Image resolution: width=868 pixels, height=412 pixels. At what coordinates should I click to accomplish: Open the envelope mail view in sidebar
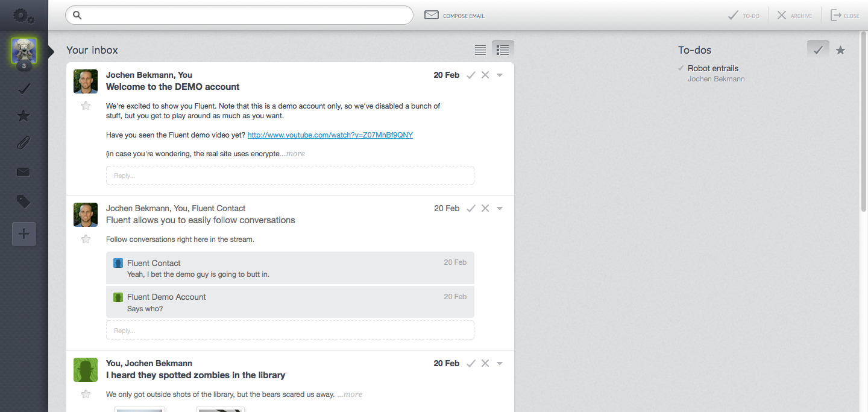24,173
